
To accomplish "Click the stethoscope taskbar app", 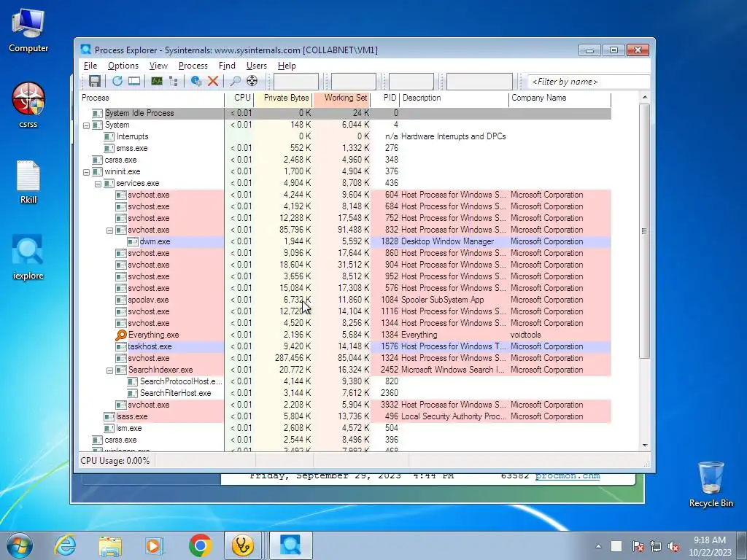I will (x=243, y=545).
